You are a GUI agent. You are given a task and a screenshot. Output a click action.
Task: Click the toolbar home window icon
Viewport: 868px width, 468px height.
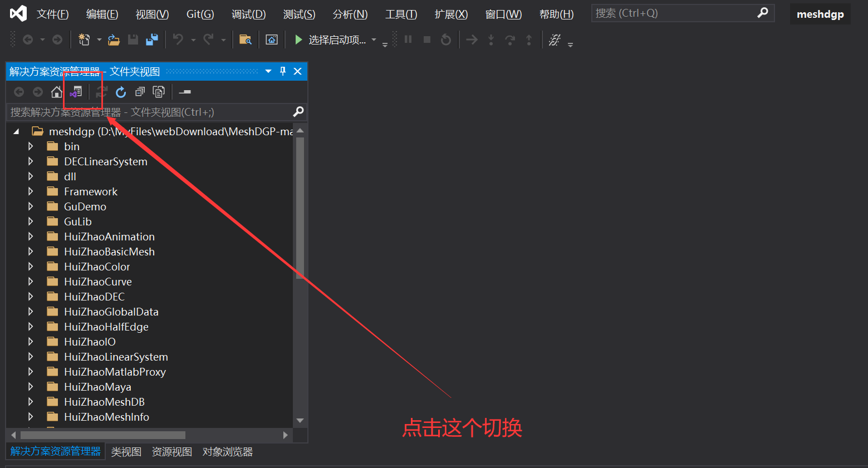272,40
